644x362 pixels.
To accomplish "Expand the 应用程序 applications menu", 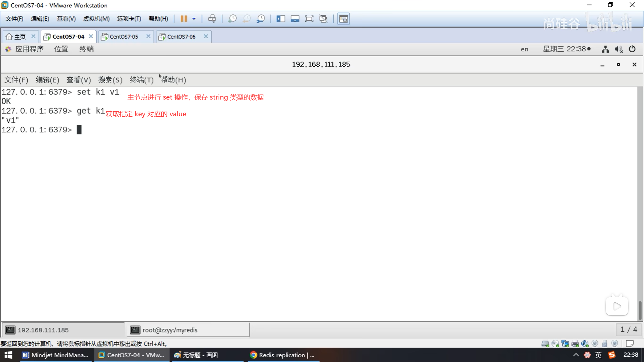I will tap(29, 49).
